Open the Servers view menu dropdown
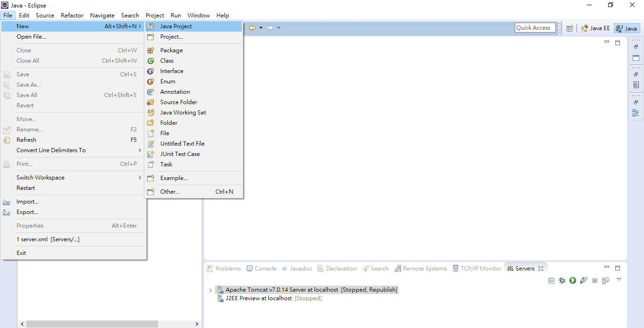 (619, 279)
